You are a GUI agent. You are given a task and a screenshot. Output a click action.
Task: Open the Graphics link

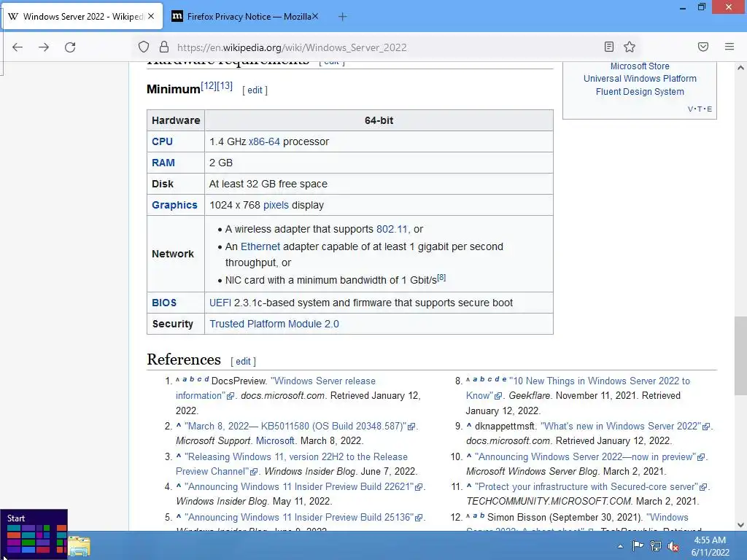tap(174, 205)
